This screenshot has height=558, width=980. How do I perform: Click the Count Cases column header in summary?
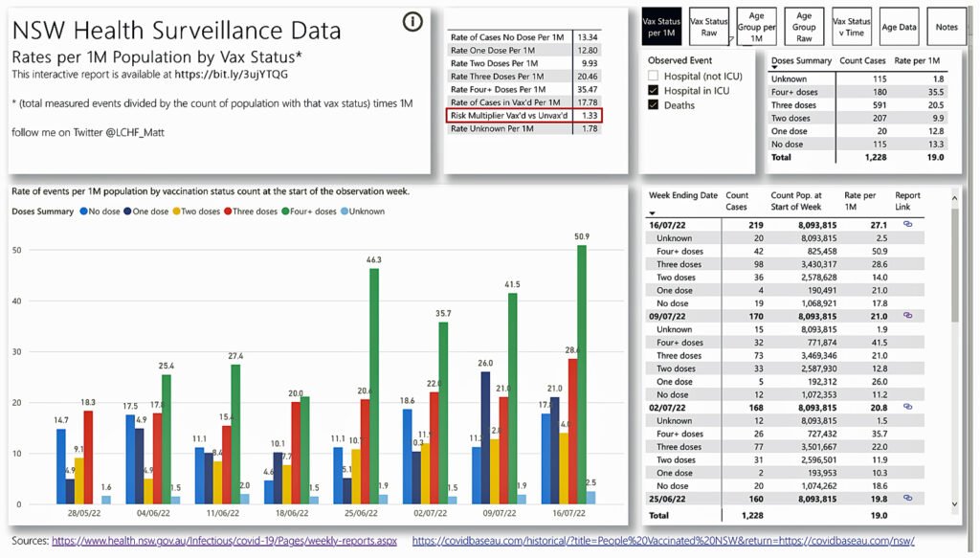coord(862,60)
